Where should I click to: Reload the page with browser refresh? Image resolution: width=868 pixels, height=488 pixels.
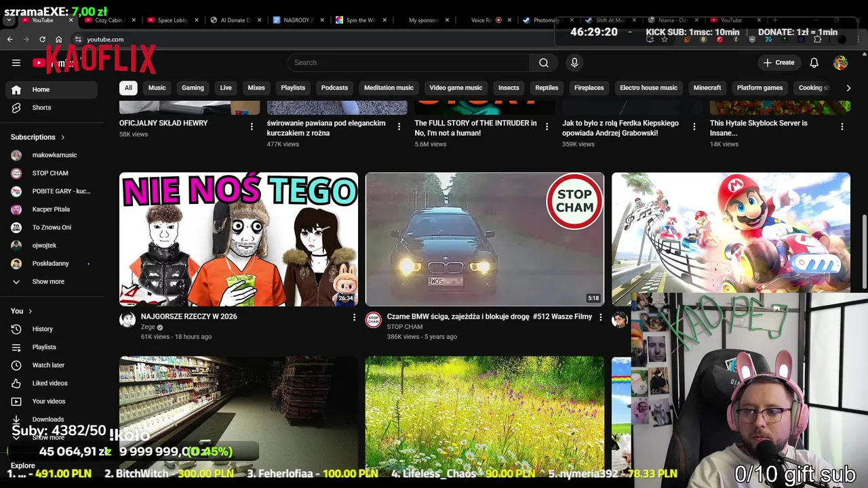point(43,39)
